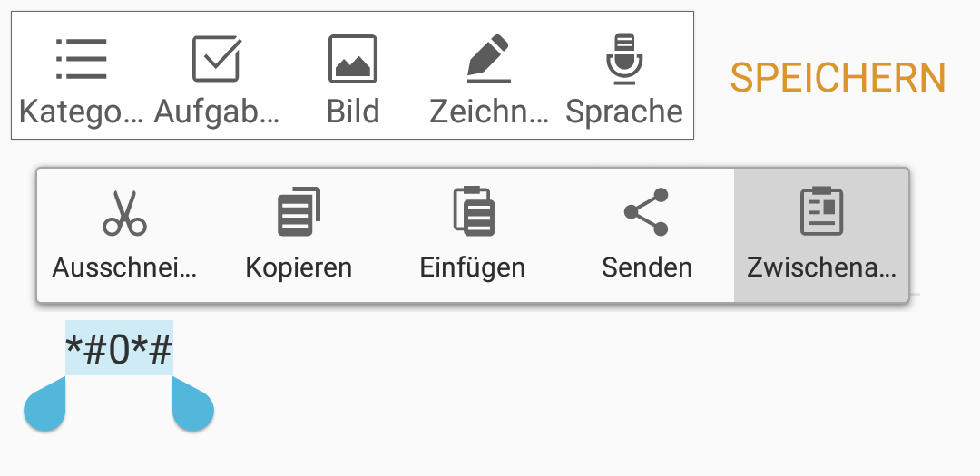Save the note with SPEICHERN

pos(838,79)
